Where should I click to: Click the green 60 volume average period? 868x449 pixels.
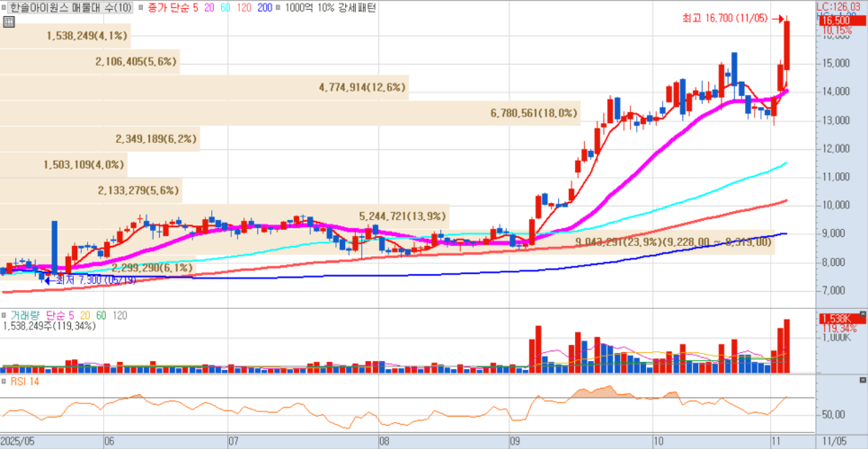point(102,316)
